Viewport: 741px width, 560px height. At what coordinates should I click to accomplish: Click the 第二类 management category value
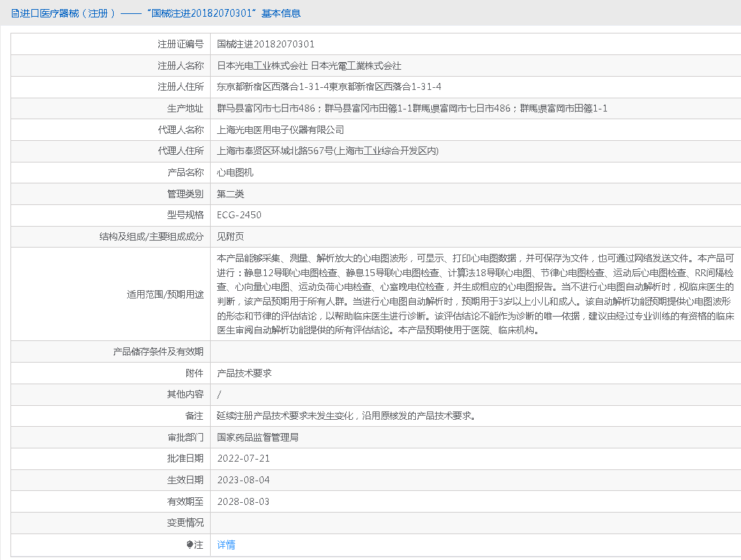tap(231, 194)
